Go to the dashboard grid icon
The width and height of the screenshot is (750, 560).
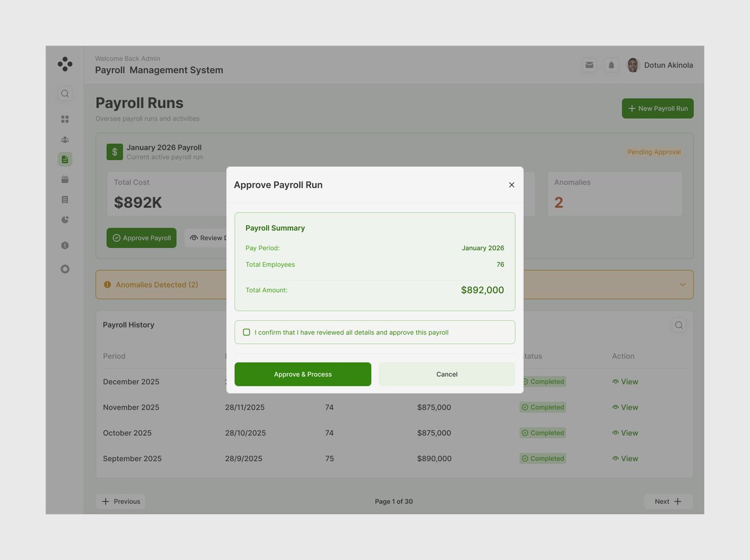click(65, 119)
